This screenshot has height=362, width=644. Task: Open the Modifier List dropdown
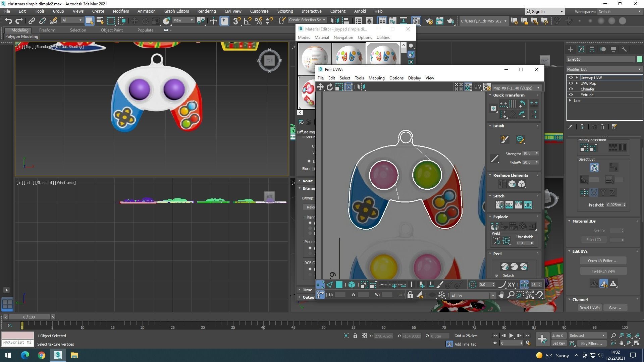tap(604, 69)
